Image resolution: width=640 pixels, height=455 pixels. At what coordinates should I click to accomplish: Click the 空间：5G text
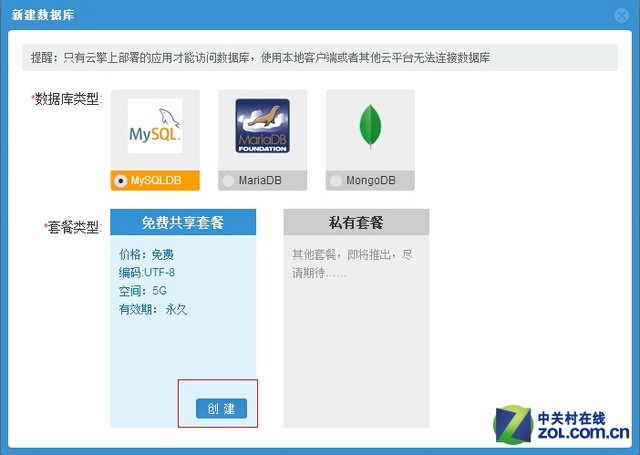[x=142, y=291]
